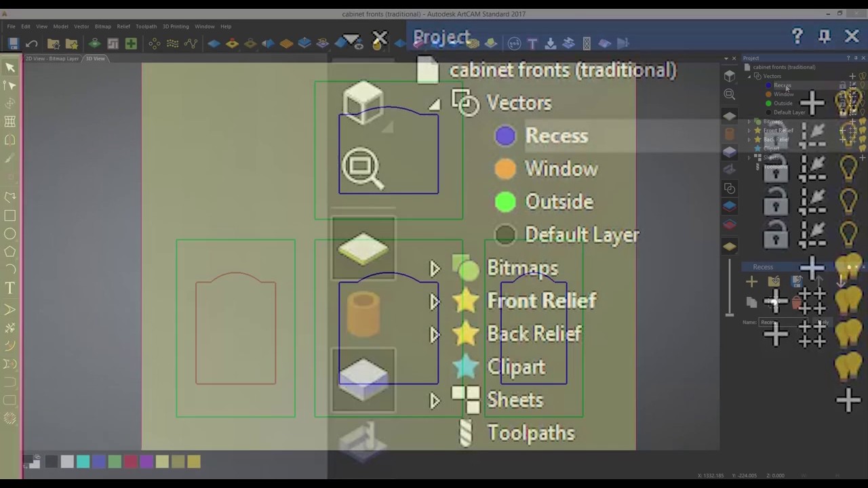Click the add-layer plus icon under the Recess header
The height and width of the screenshot is (488, 868).
click(x=751, y=281)
